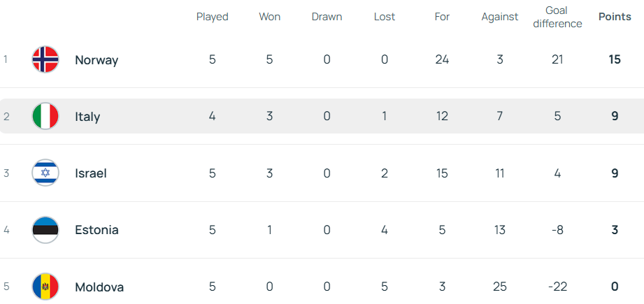This screenshot has width=644, height=304.
Task: Select the Israel team name
Action: [x=91, y=173]
